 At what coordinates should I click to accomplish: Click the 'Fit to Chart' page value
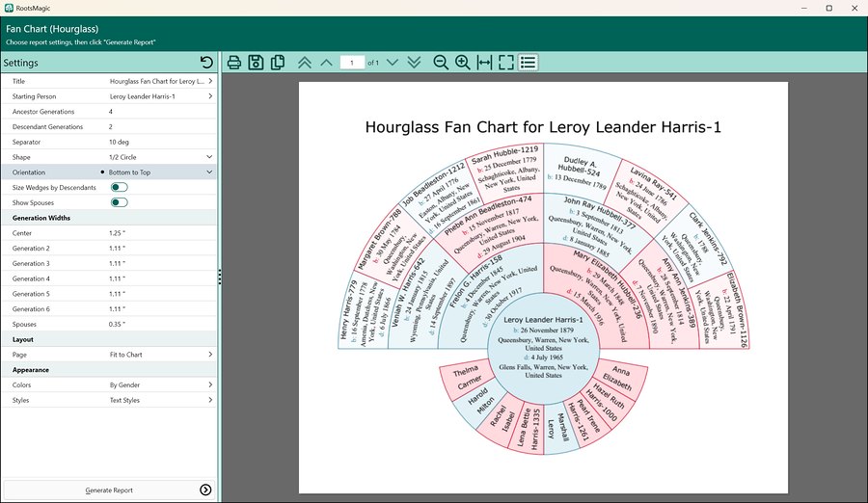(x=125, y=355)
